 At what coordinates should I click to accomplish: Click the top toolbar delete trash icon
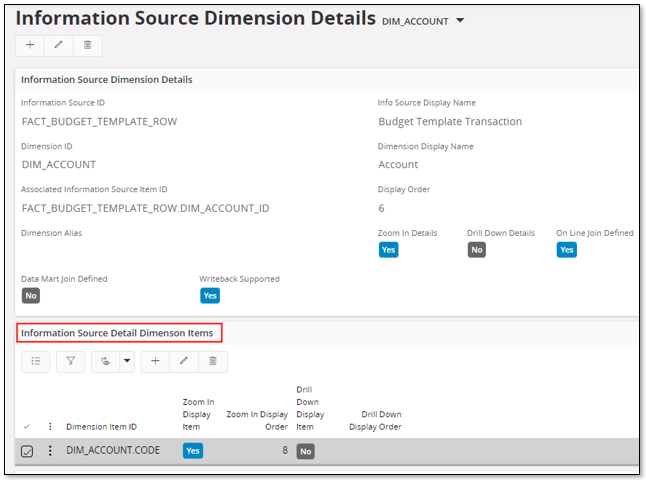(87, 45)
